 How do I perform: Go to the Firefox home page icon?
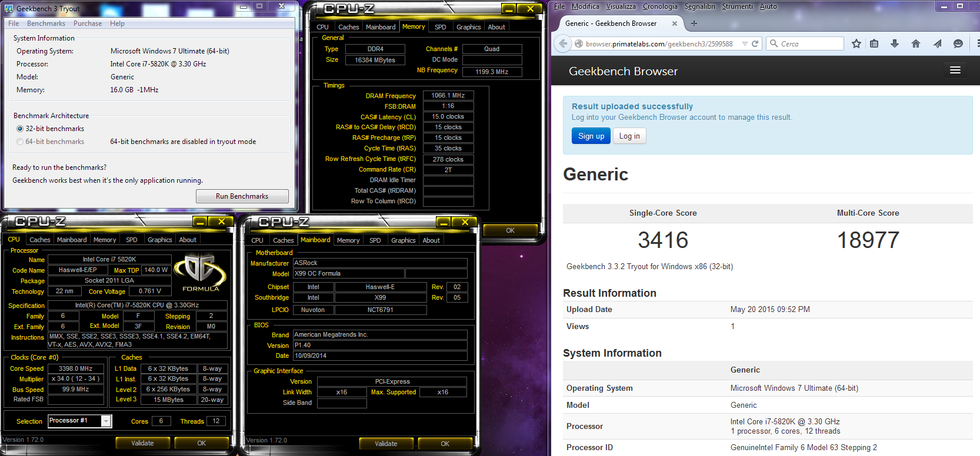coord(916,43)
